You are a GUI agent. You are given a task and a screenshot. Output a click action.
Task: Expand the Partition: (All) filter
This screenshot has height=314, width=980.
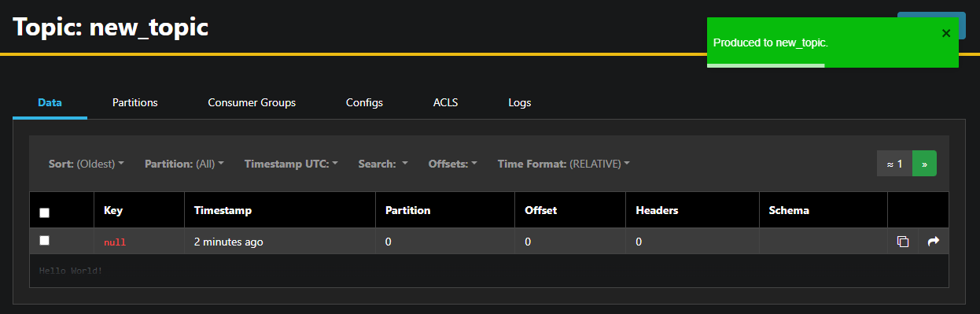(184, 164)
